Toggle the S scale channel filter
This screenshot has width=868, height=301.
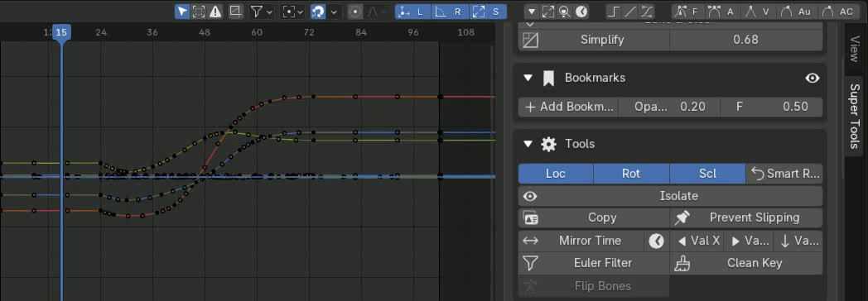(x=488, y=11)
